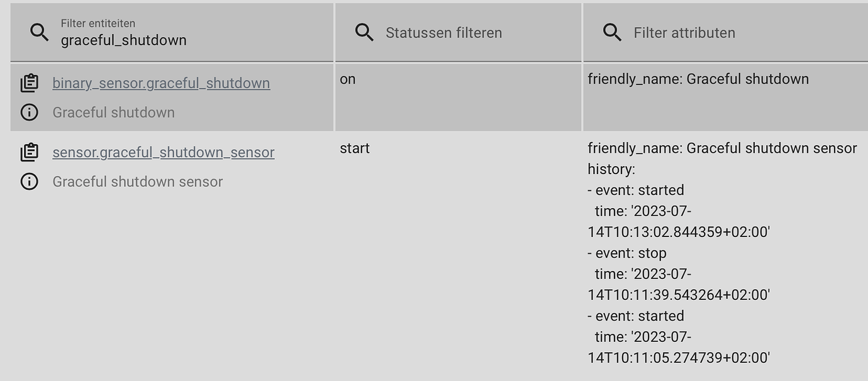Click the clipboard icon next to binary_sensor entity
The height and width of the screenshot is (381, 868).
click(x=30, y=82)
